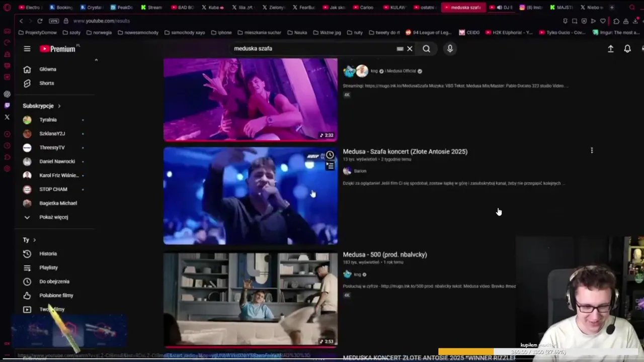Screen dimensions: 644x362
Task: Switch to the KULAW browser tab
Action: coord(394,8)
